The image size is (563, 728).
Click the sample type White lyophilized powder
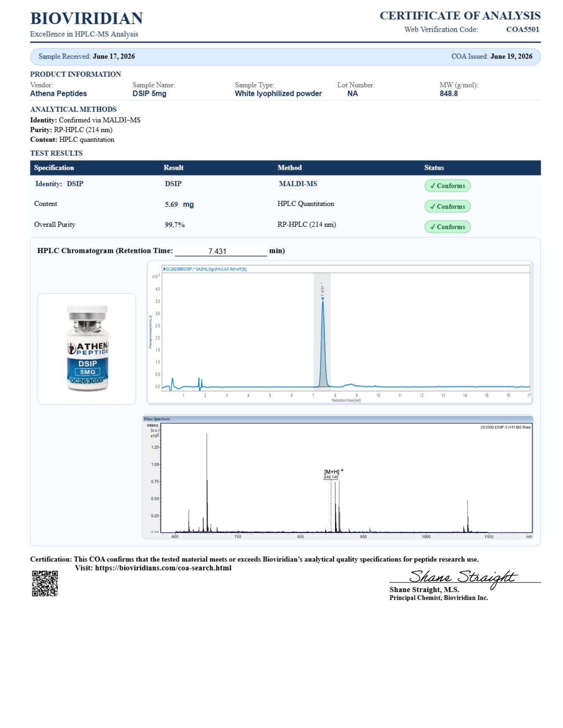pyautogui.click(x=278, y=94)
